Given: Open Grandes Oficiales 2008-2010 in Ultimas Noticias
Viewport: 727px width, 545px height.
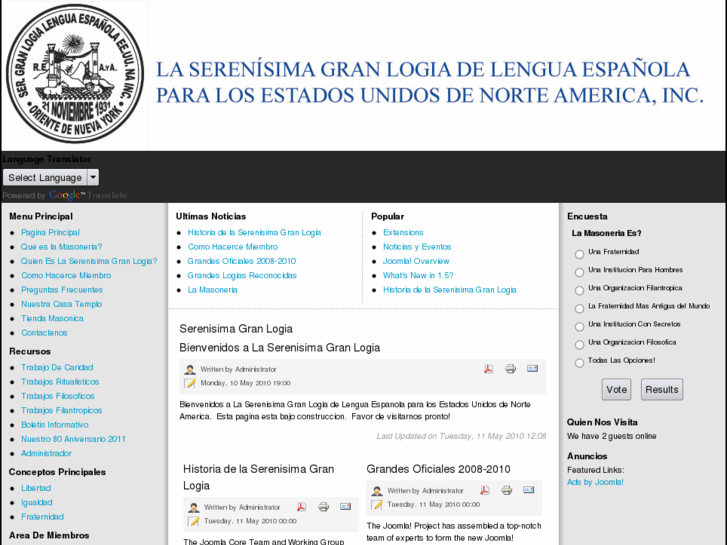Looking at the screenshot, I should [242, 261].
